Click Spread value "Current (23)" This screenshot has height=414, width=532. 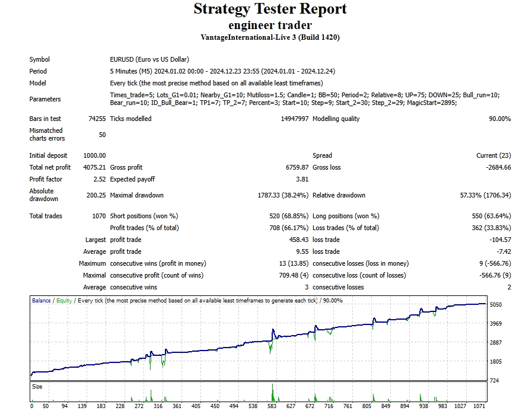(493, 155)
